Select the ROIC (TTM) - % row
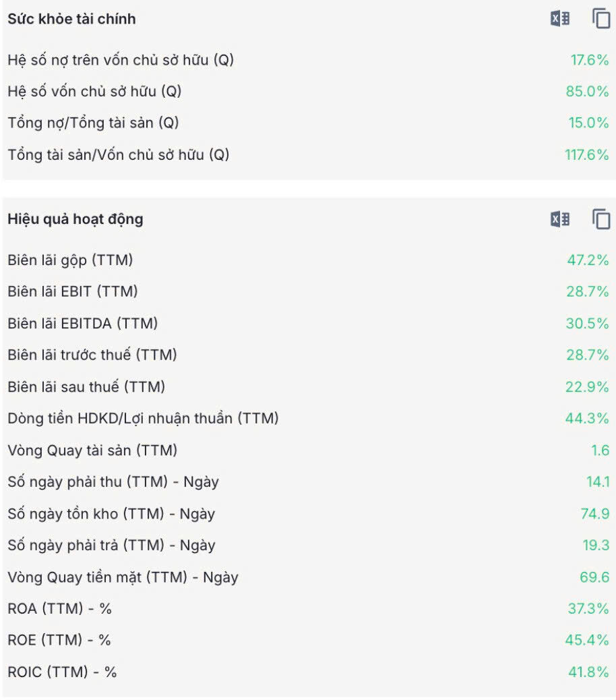Image resolution: width=616 pixels, height=700 pixels. pos(308,672)
